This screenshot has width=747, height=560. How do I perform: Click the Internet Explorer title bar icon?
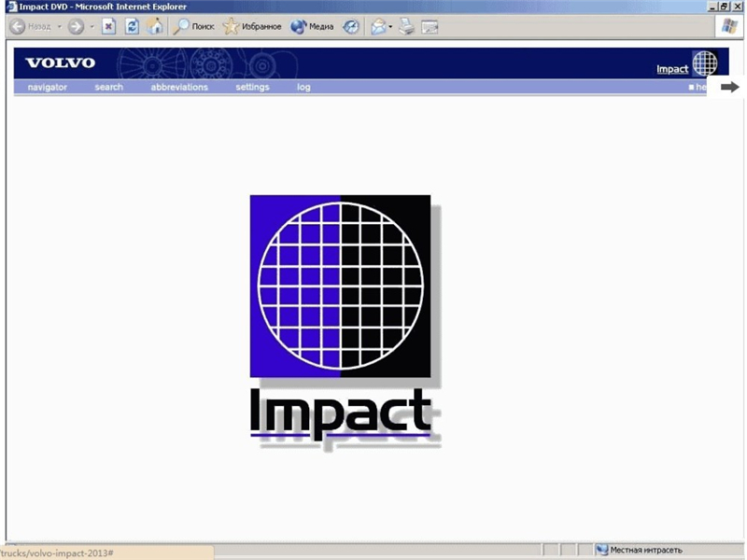point(11,7)
